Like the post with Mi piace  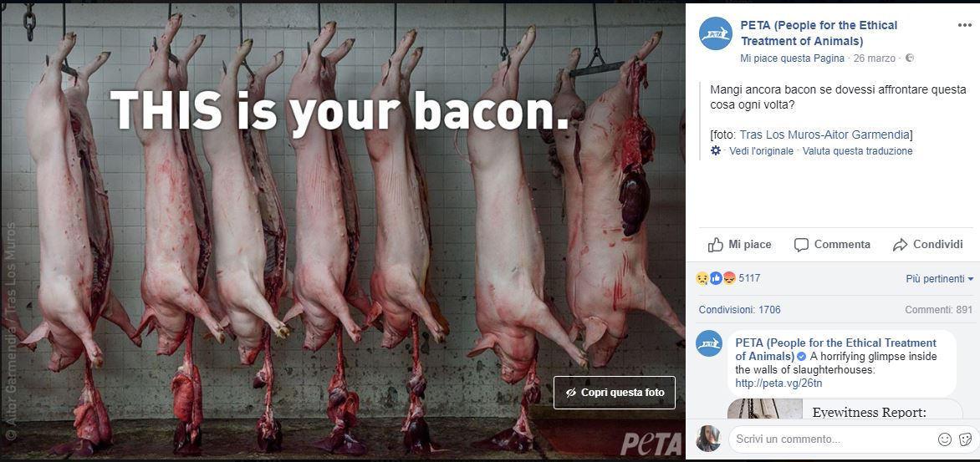coord(740,245)
